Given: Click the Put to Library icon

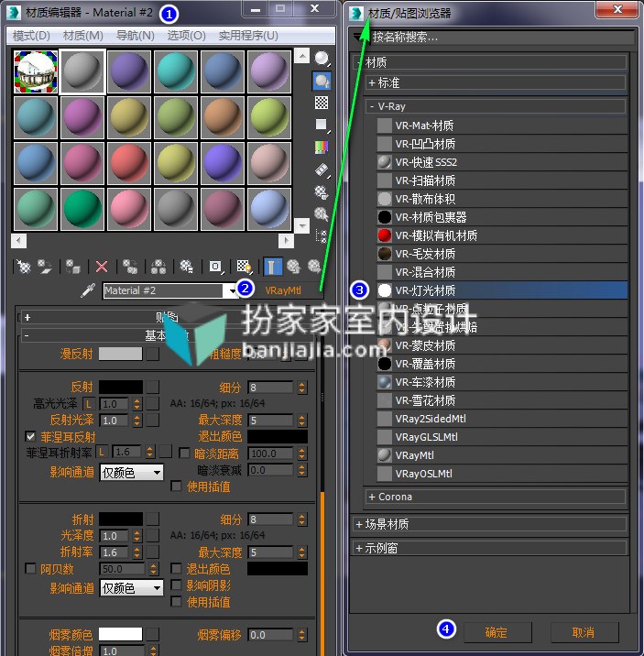Looking at the screenshot, I should (187, 266).
